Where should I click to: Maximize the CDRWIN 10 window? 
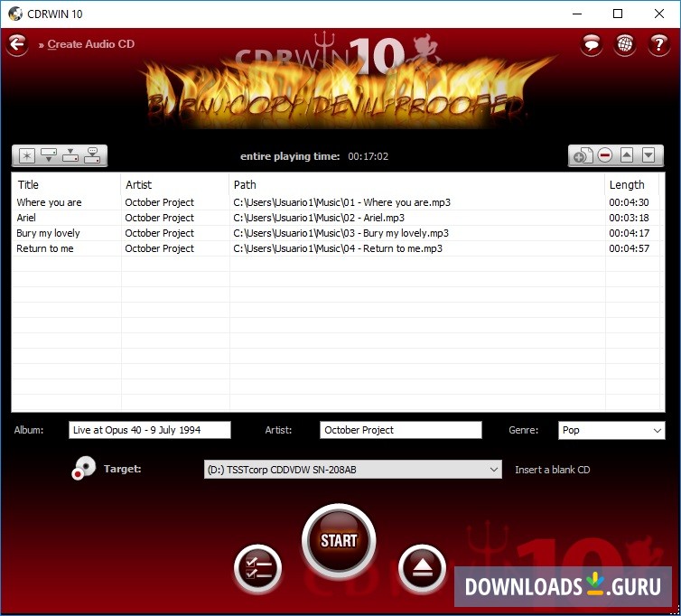point(618,14)
